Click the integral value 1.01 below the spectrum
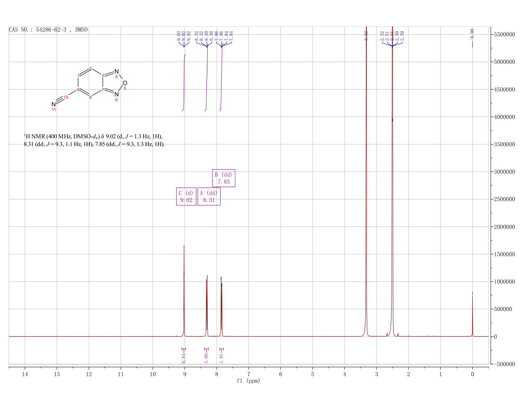The width and height of the screenshot is (532, 411). (x=221, y=358)
